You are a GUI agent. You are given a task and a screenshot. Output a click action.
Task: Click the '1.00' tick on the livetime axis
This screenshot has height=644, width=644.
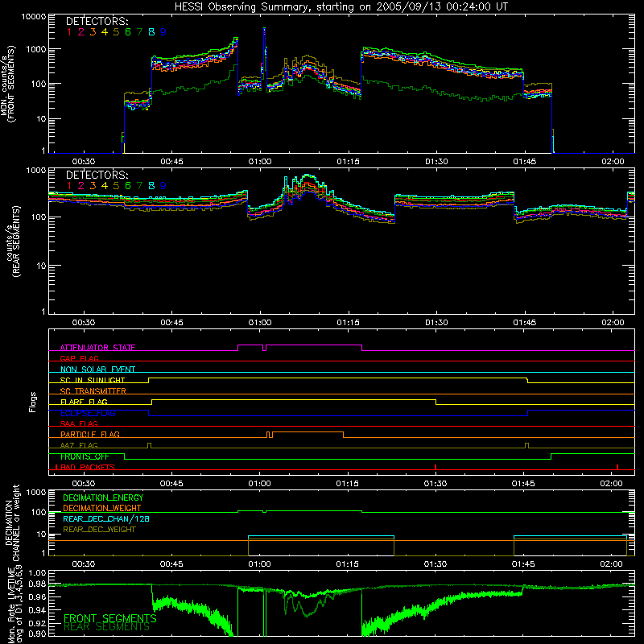tap(37, 572)
